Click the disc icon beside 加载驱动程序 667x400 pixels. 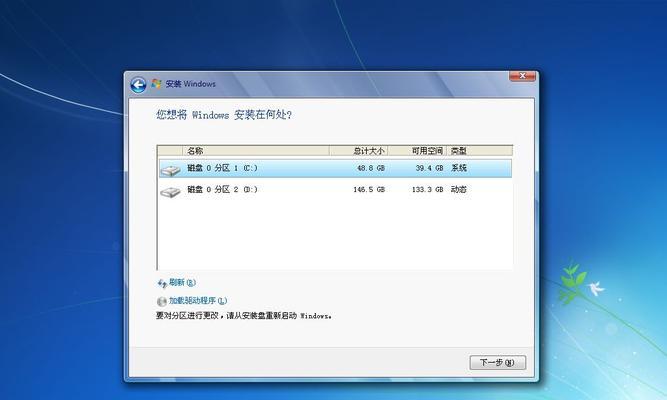pos(162,301)
